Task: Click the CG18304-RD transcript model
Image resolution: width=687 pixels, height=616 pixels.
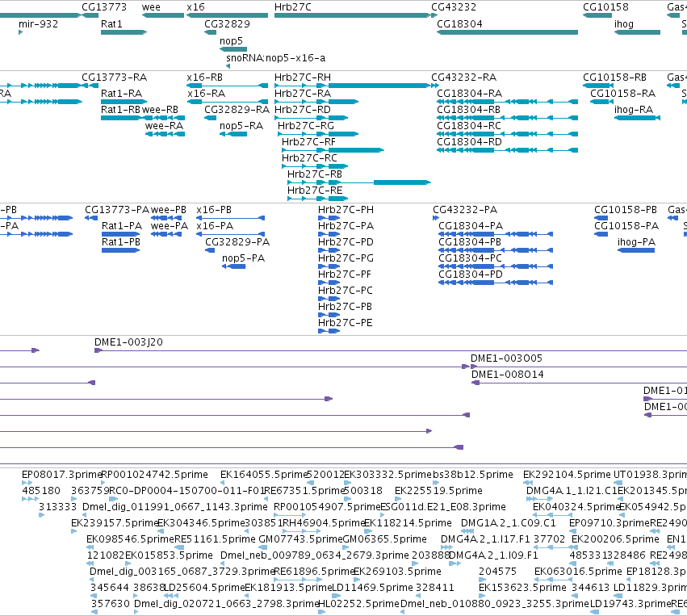Action: (507, 150)
